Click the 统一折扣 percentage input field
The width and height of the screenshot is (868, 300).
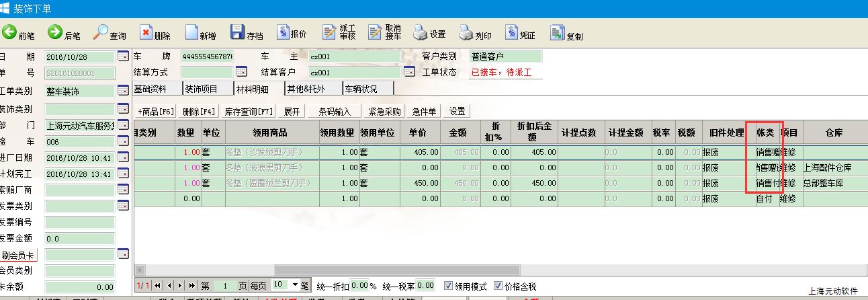tap(359, 286)
